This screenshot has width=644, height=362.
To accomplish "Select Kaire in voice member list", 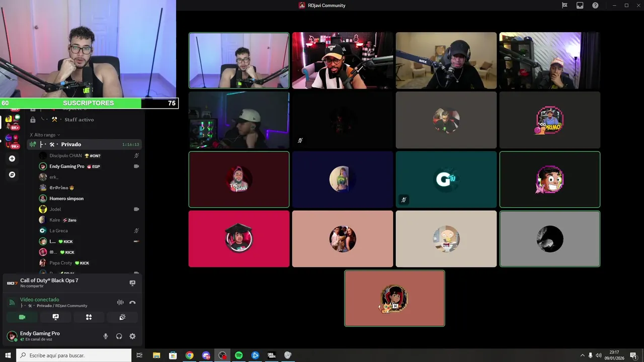I will (89, 220).
